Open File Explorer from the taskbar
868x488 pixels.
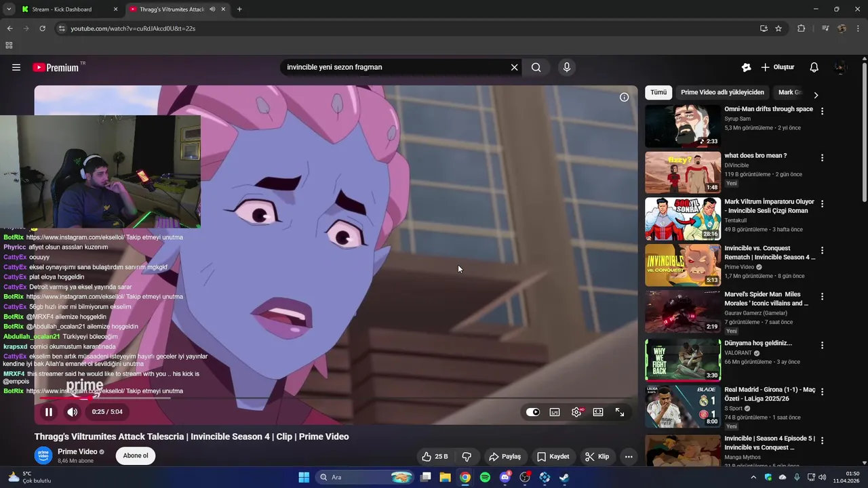445,477
